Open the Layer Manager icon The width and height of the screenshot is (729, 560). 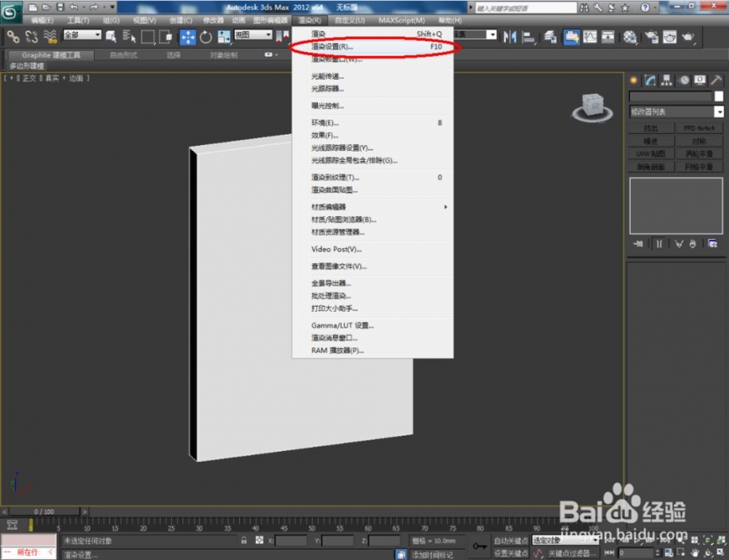click(x=550, y=36)
